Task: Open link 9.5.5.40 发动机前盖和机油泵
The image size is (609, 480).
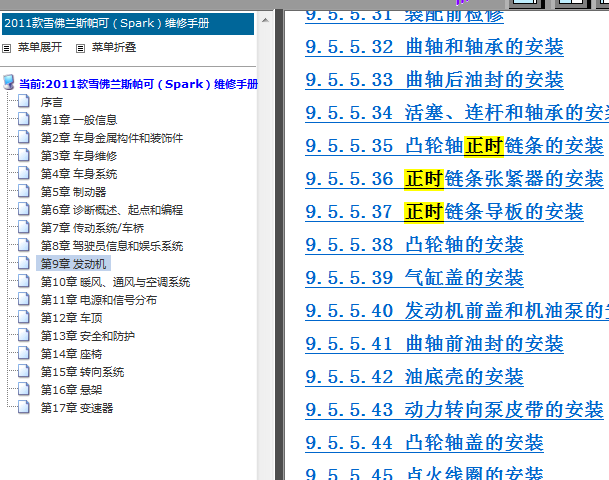Action: click(x=457, y=311)
